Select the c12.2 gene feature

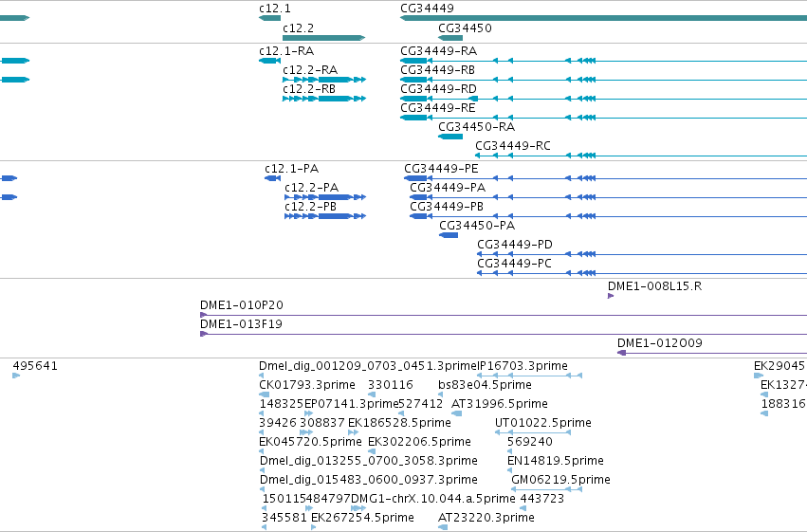(323, 38)
